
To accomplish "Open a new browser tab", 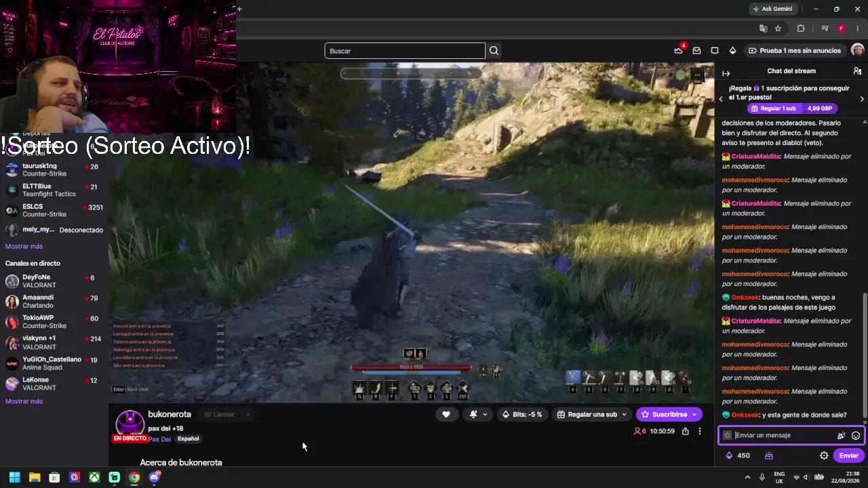I will (239, 9).
